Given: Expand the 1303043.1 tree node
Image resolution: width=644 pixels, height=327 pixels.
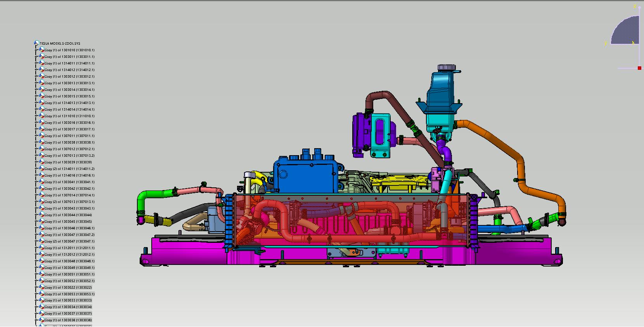Looking at the screenshot, I should pos(36,208).
